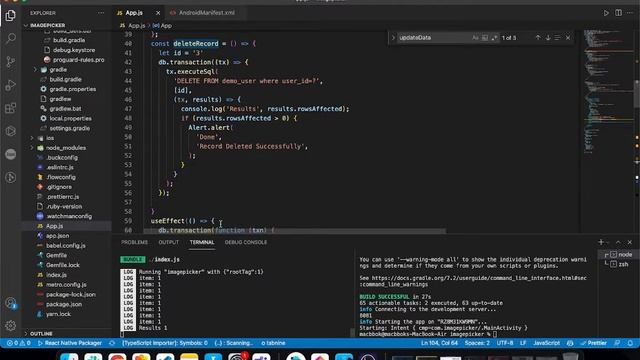Expand the Outline section
The height and width of the screenshot is (360, 640).
(x=41, y=333)
